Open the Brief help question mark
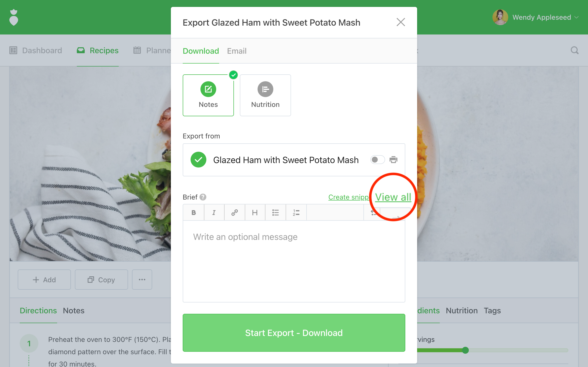 coord(203,197)
